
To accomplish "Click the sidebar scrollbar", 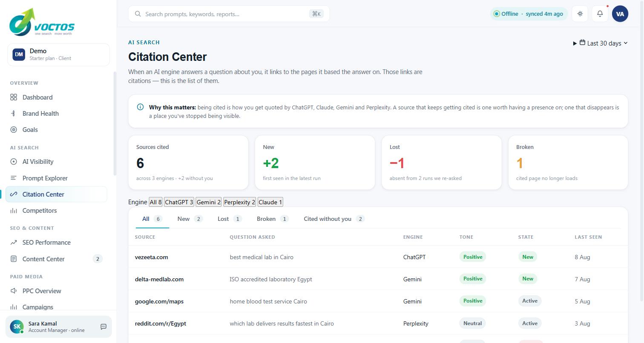I will [x=115, y=123].
